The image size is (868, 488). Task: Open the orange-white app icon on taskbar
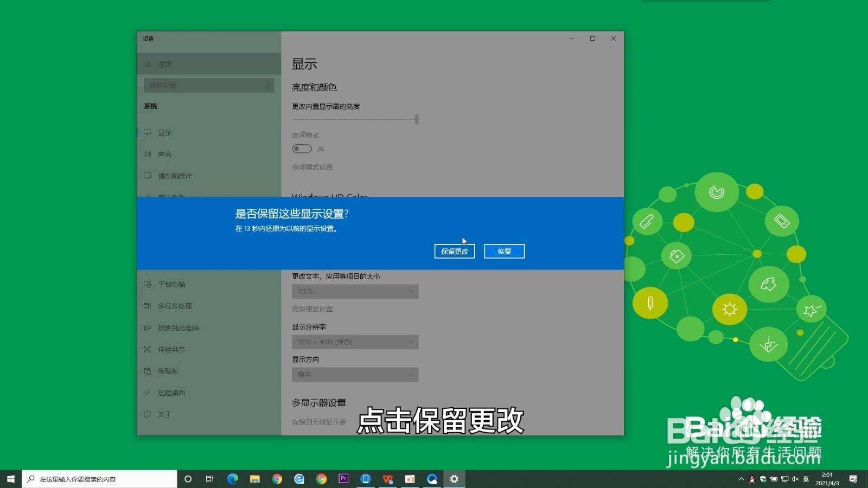pyautogui.click(x=410, y=479)
